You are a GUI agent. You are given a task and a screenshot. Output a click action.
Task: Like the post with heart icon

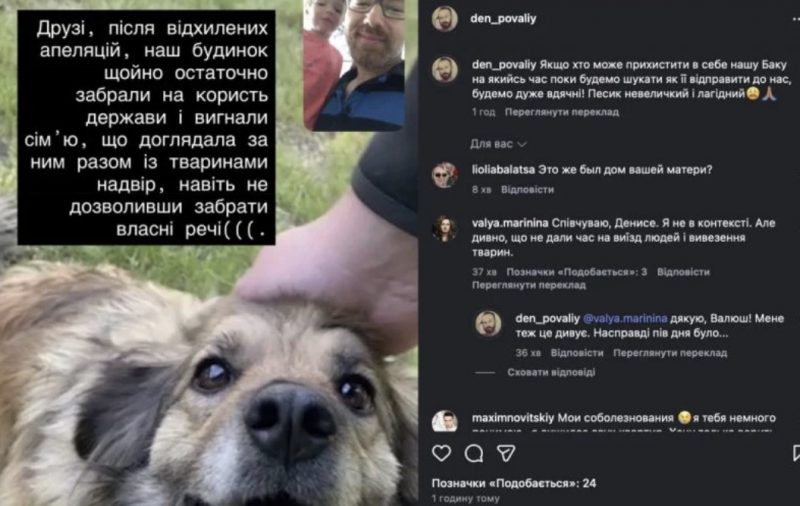point(441,453)
